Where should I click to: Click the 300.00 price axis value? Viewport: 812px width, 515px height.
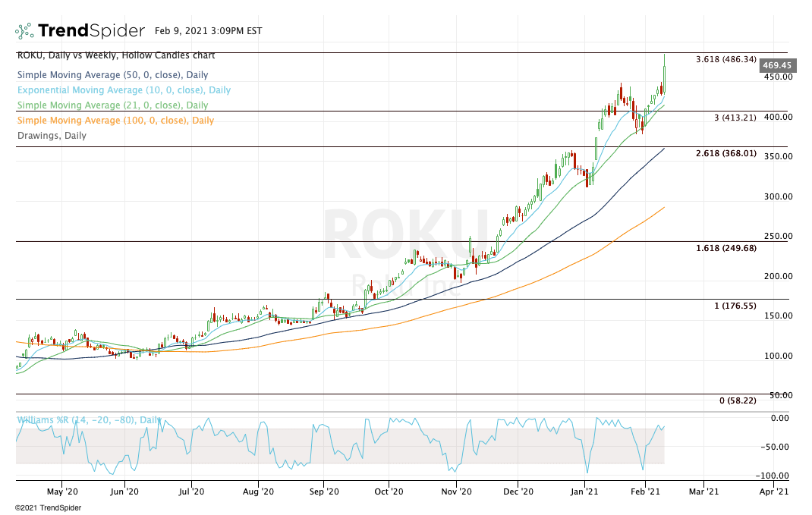(x=779, y=196)
